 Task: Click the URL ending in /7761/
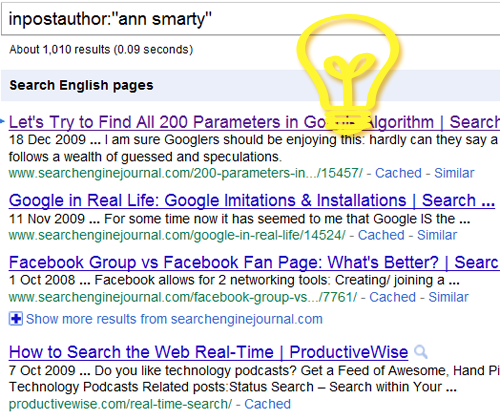click(x=183, y=297)
